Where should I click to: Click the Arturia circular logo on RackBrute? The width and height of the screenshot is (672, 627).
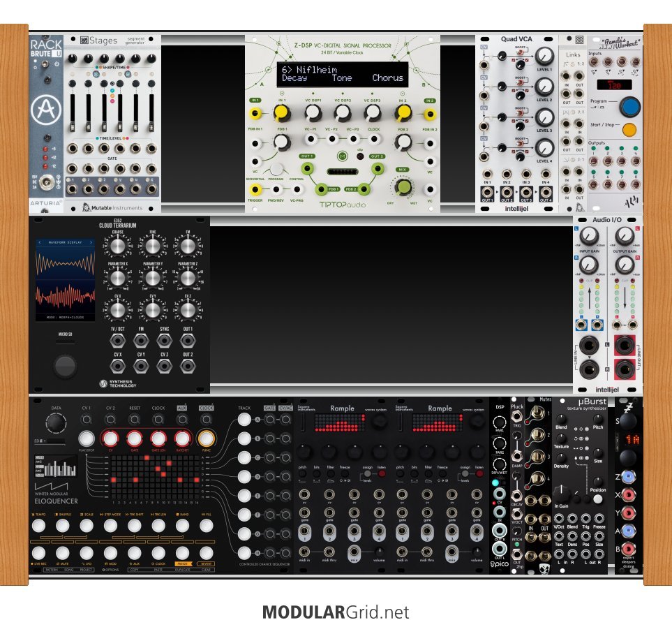pyautogui.click(x=46, y=110)
